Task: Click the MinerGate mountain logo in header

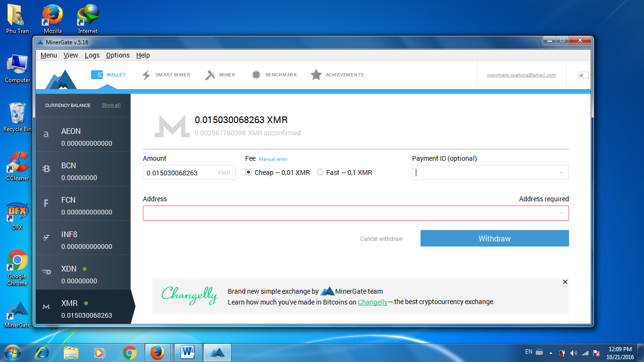Action: point(61,79)
